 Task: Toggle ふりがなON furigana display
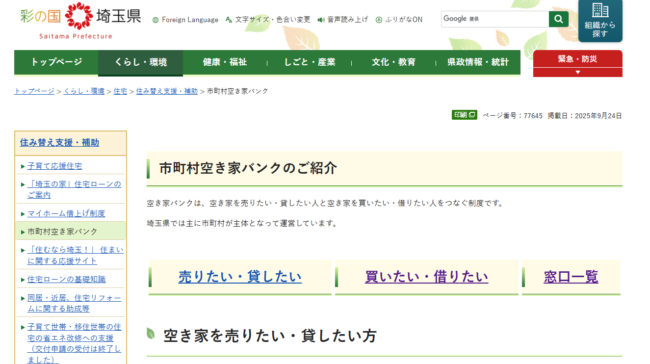tap(399, 19)
